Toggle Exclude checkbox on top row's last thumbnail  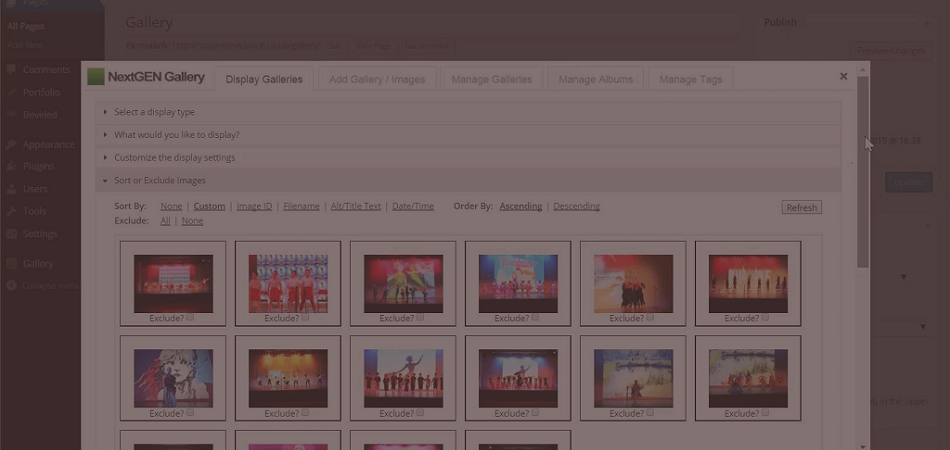(765, 318)
